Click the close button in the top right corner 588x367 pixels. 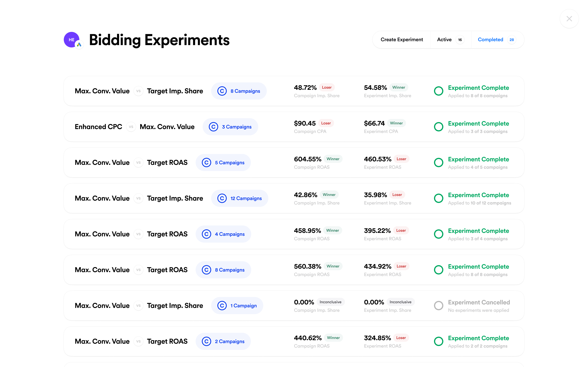coord(569,19)
